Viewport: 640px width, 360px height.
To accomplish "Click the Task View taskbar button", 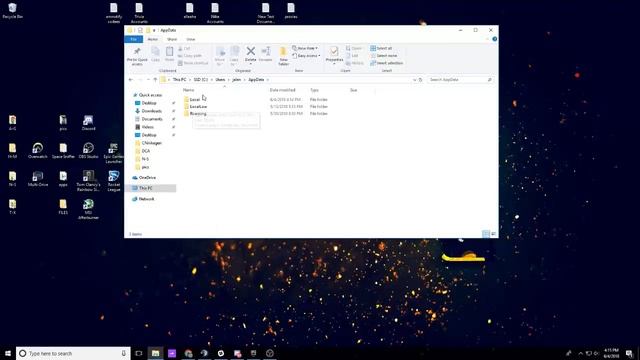I will tap(139, 353).
